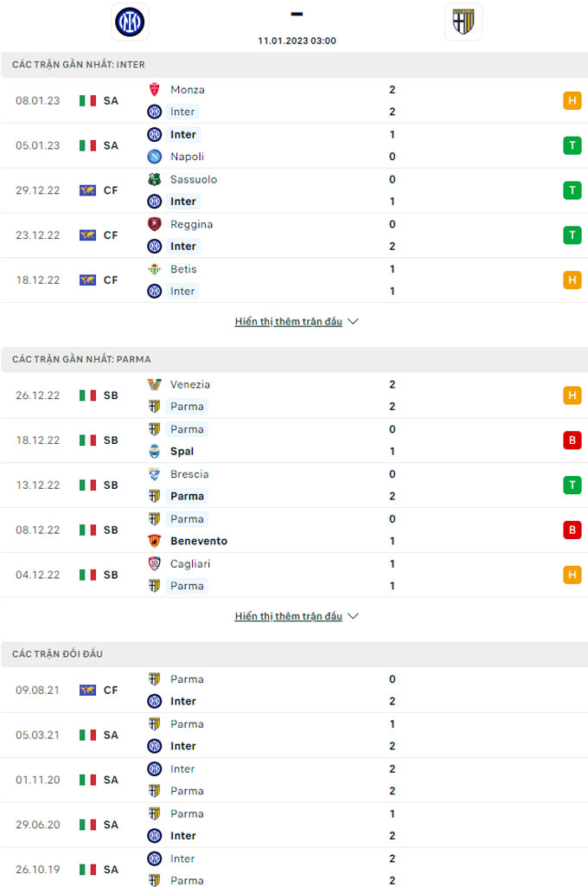Click the red B badge for Parma-Spal
The height and width of the screenshot is (887, 588).
point(572,440)
